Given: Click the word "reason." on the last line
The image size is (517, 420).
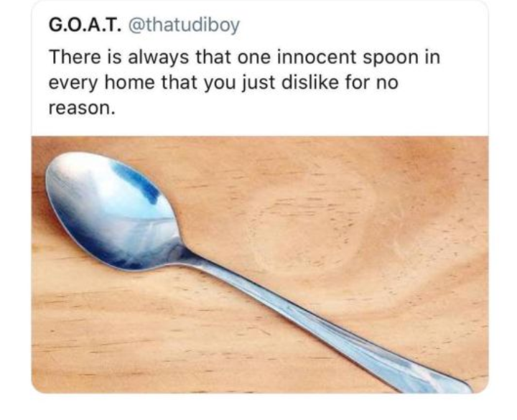Looking at the screenshot, I should pos(83,108).
